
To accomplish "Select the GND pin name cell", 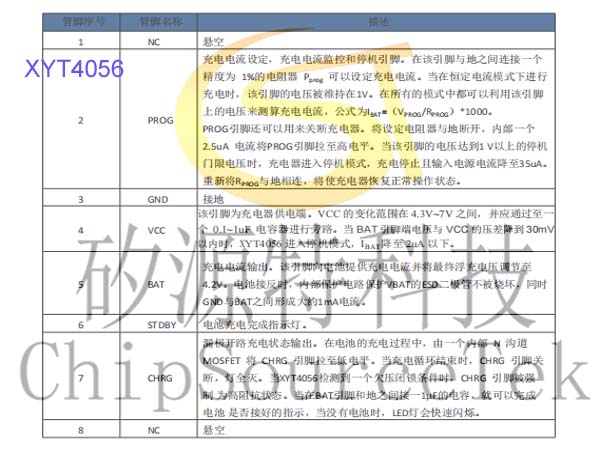I will point(158,199).
